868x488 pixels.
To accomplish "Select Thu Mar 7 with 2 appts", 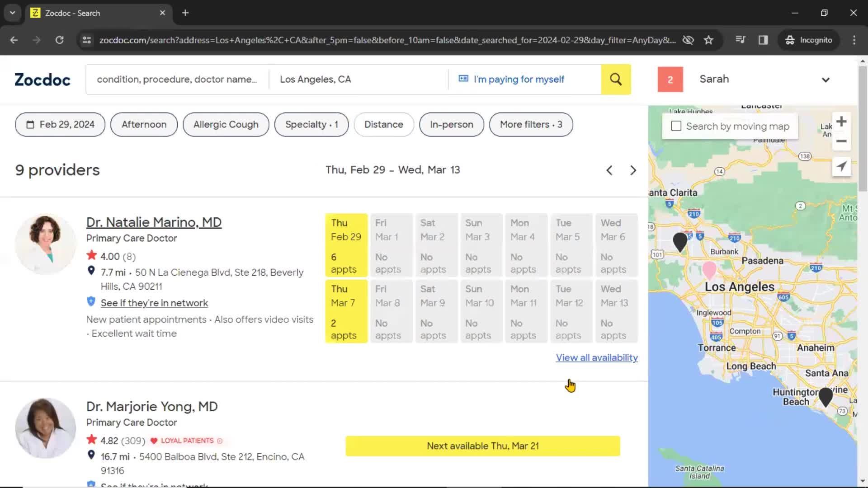I will tap(346, 311).
